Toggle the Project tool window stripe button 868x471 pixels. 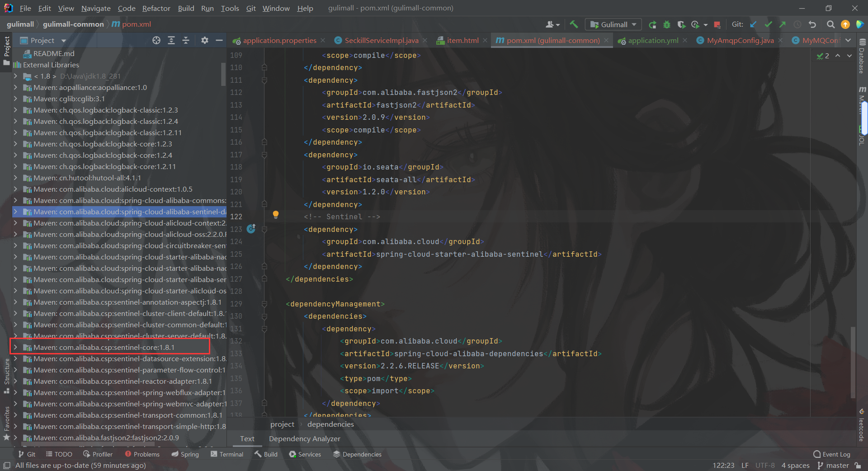coord(6,51)
